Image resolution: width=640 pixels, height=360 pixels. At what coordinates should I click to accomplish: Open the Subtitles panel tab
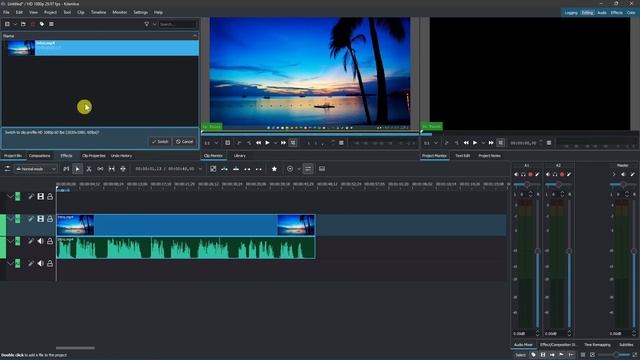tap(626, 345)
